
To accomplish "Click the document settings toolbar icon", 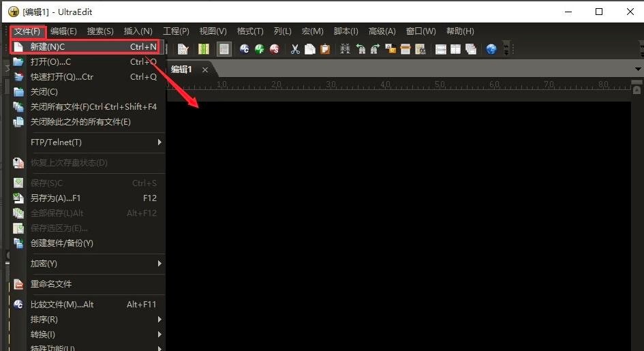I will pyautogui.click(x=420, y=49).
